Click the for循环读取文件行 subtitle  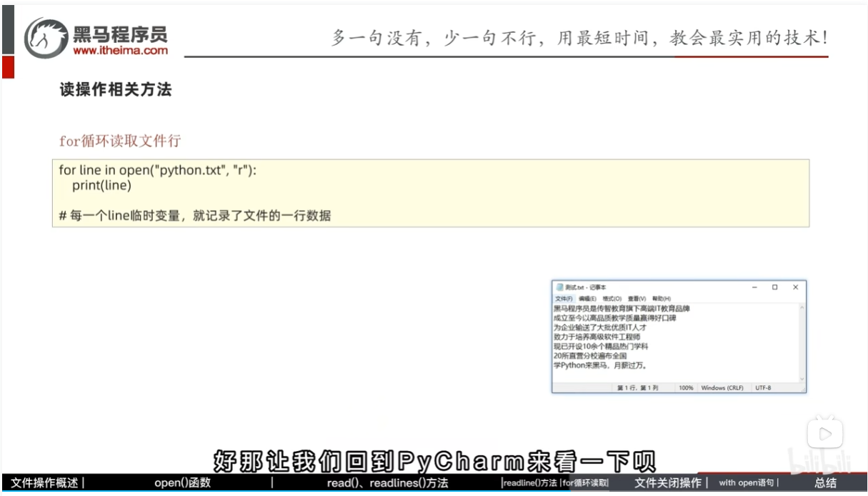point(119,141)
